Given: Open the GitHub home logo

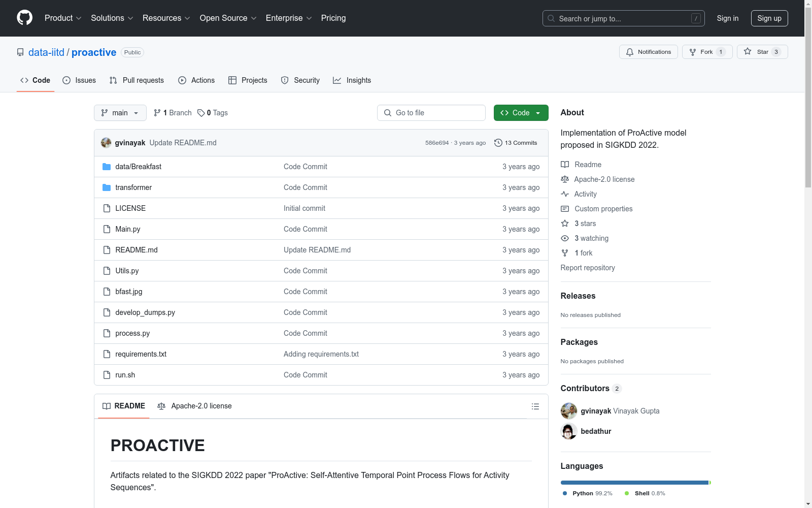Looking at the screenshot, I should tap(24, 18).
